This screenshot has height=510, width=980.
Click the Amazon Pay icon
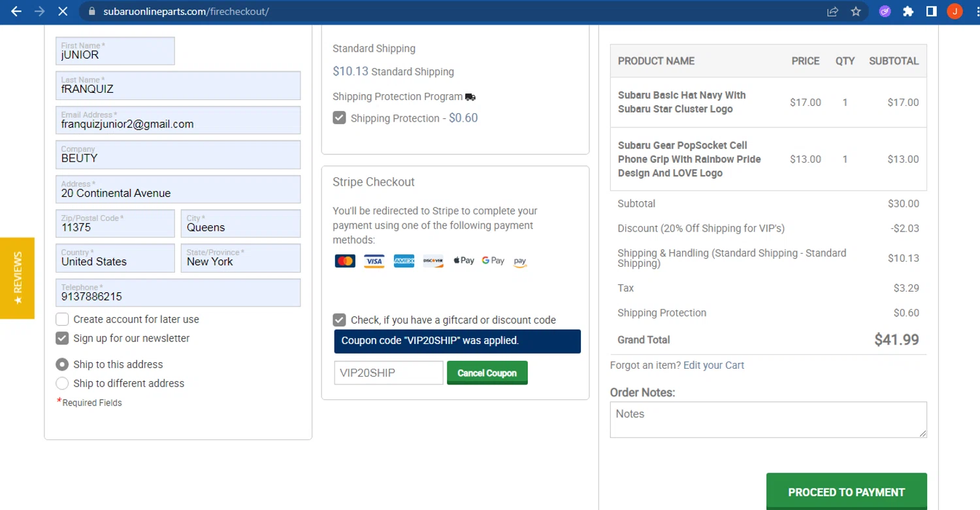(520, 262)
